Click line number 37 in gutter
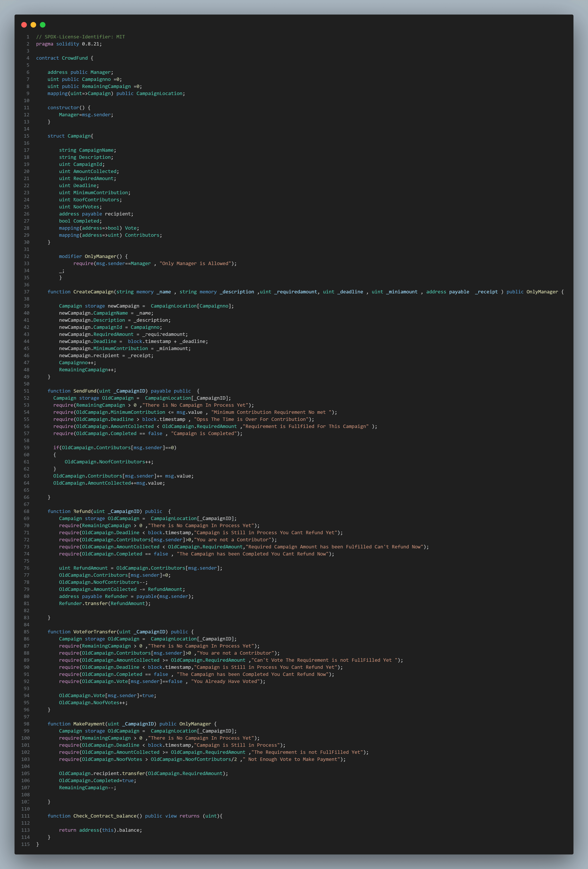Image resolution: width=588 pixels, height=869 pixels. coord(26,292)
